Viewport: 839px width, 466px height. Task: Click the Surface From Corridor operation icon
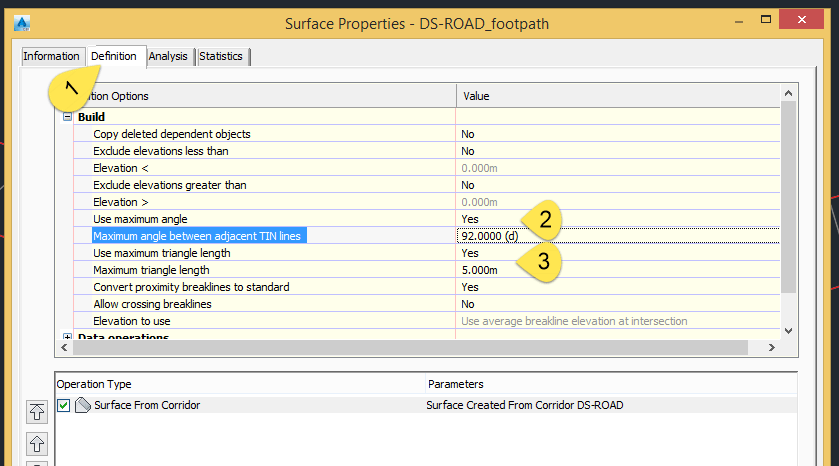coord(82,405)
